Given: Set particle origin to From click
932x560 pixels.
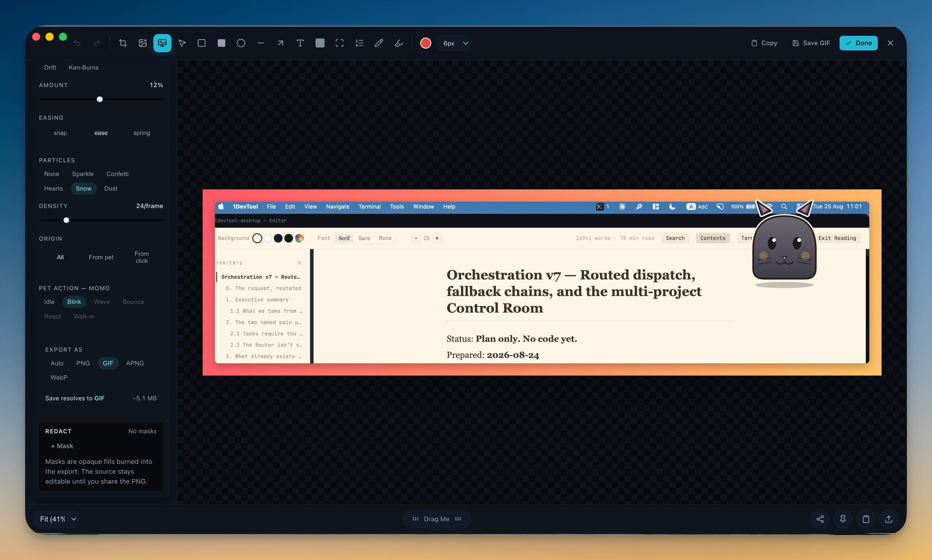Looking at the screenshot, I should (142, 257).
